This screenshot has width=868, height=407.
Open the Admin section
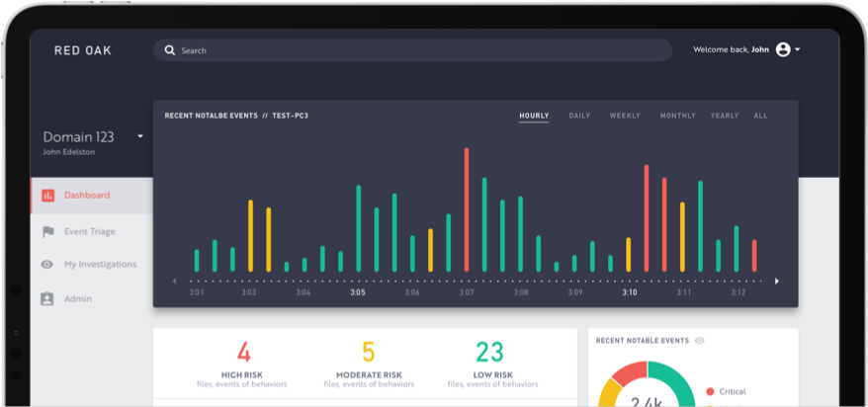point(78,298)
